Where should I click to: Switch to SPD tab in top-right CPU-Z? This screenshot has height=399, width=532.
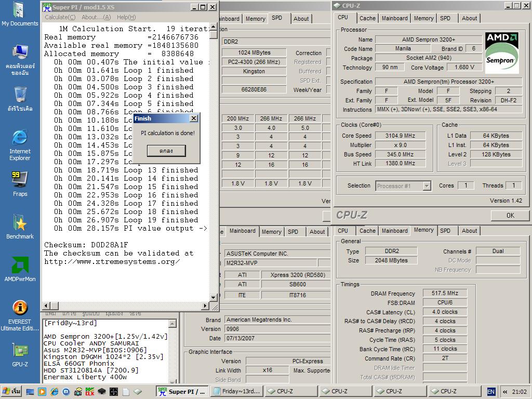pos(445,18)
